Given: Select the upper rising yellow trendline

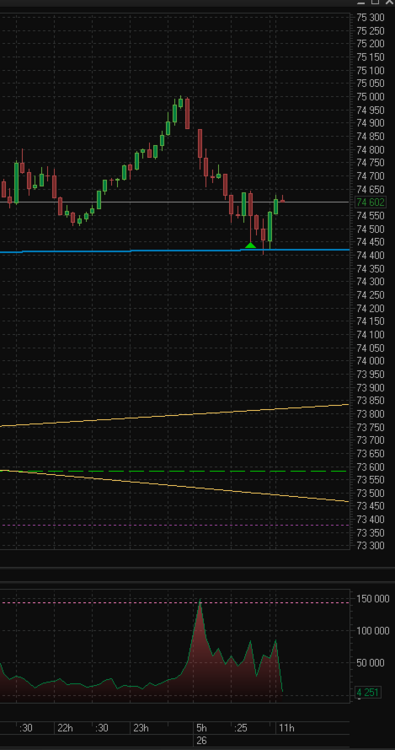Looking at the screenshot, I should 175,415.
